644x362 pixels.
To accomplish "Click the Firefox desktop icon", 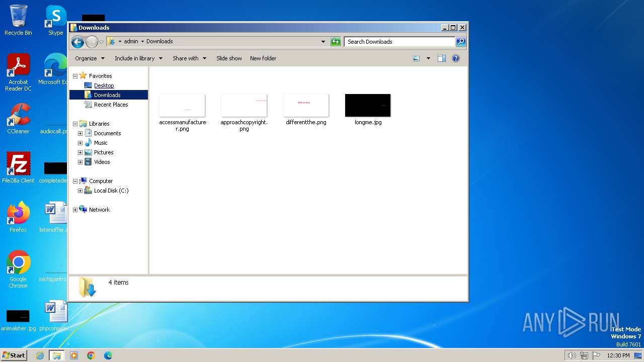I will [18, 217].
